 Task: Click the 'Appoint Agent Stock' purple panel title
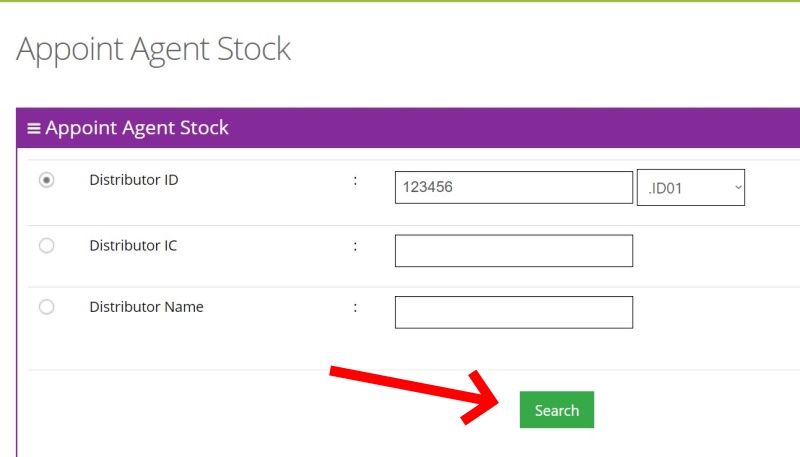point(137,128)
